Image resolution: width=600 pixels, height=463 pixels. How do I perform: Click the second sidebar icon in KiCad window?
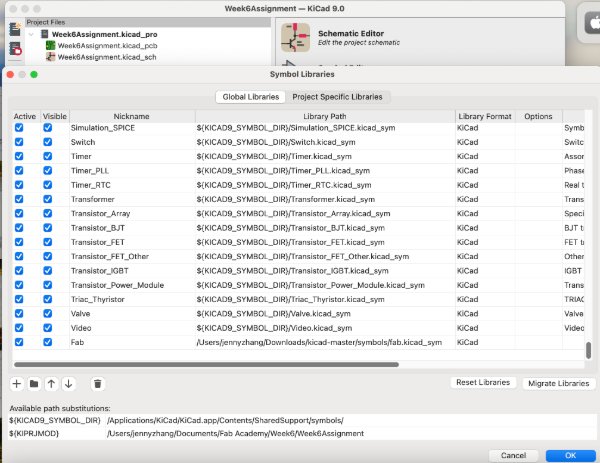[x=15, y=49]
